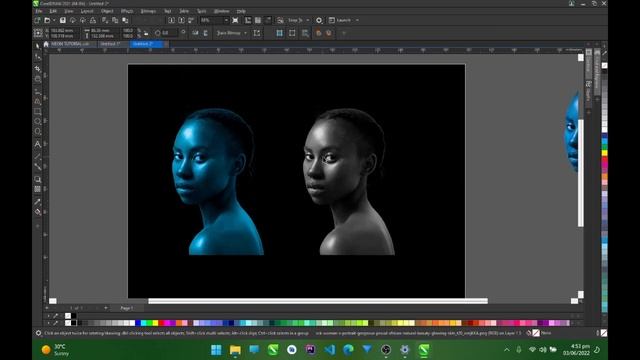This screenshot has height=360, width=640.
Task: Toggle Show guidelines button
Action: (x=268, y=20)
